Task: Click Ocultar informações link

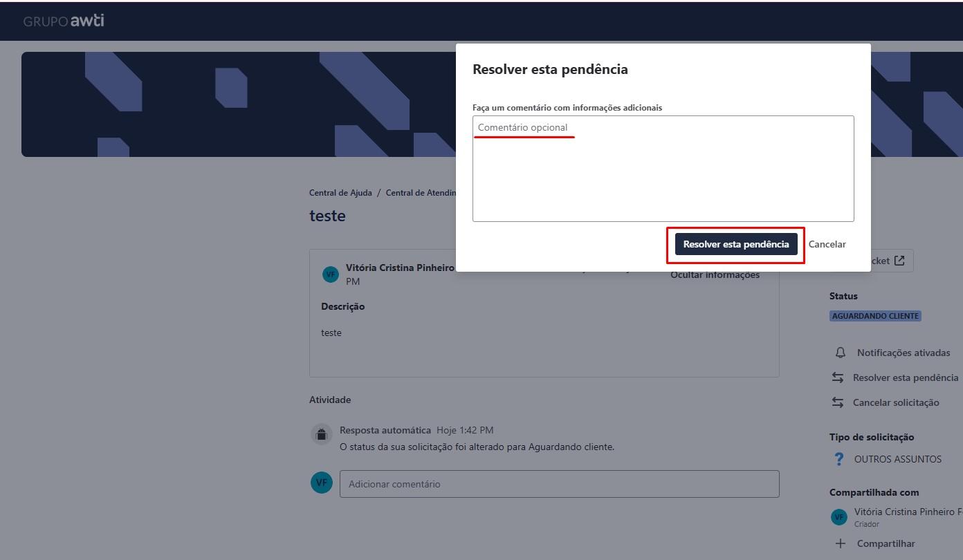Action: (x=715, y=275)
